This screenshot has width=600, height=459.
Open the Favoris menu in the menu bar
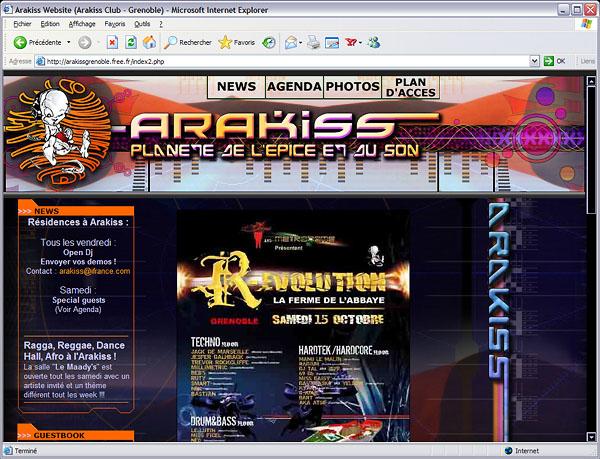pos(115,24)
